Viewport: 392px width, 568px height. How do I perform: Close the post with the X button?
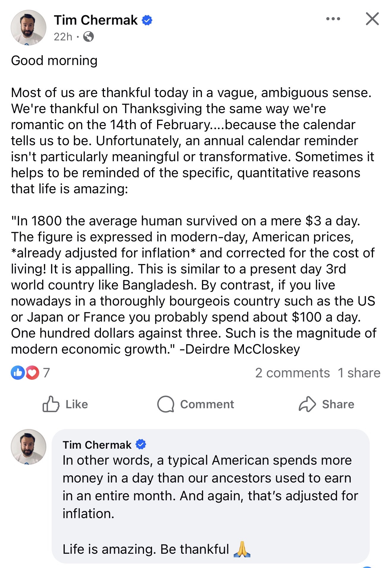click(x=372, y=19)
